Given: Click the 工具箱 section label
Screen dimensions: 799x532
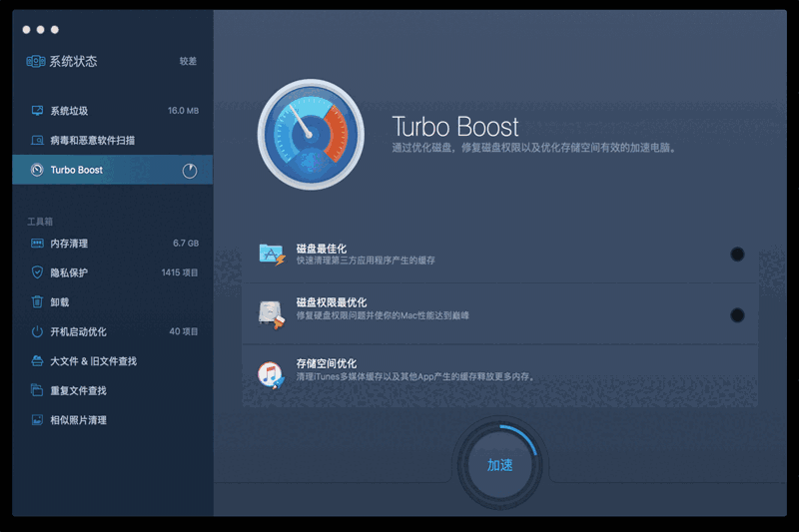Looking at the screenshot, I should pos(40,222).
